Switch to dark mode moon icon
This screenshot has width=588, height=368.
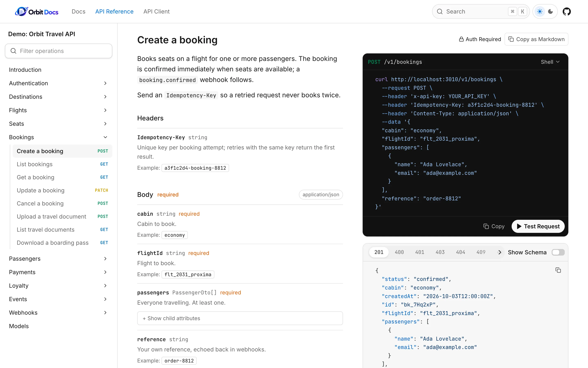pyautogui.click(x=551, y=11)
